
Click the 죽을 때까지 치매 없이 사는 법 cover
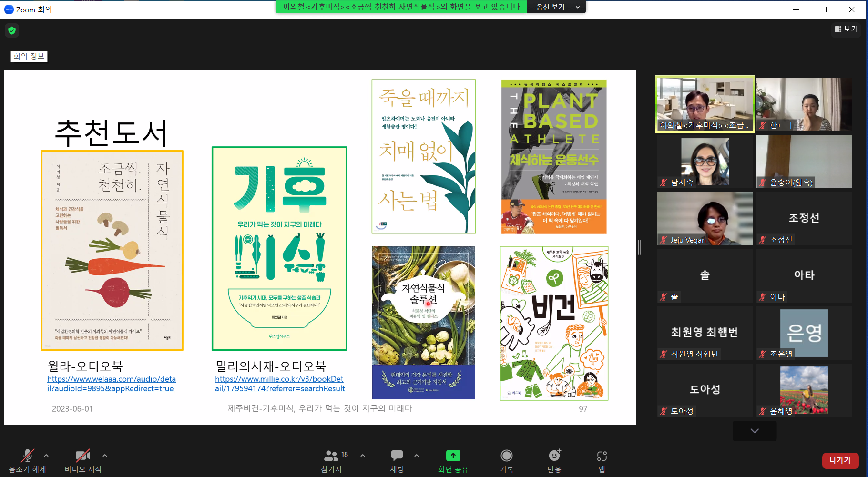pos(424,156)
